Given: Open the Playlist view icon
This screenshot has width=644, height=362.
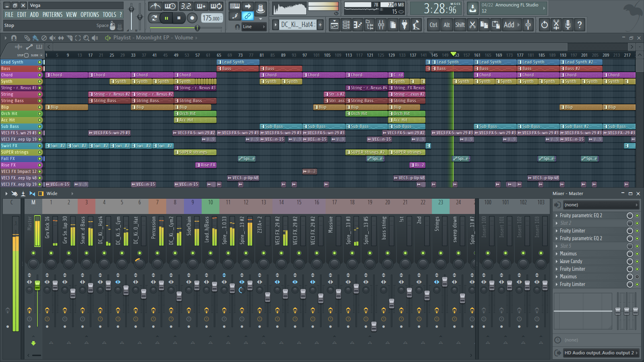Looking at the screenshot, I should (334, 25).
